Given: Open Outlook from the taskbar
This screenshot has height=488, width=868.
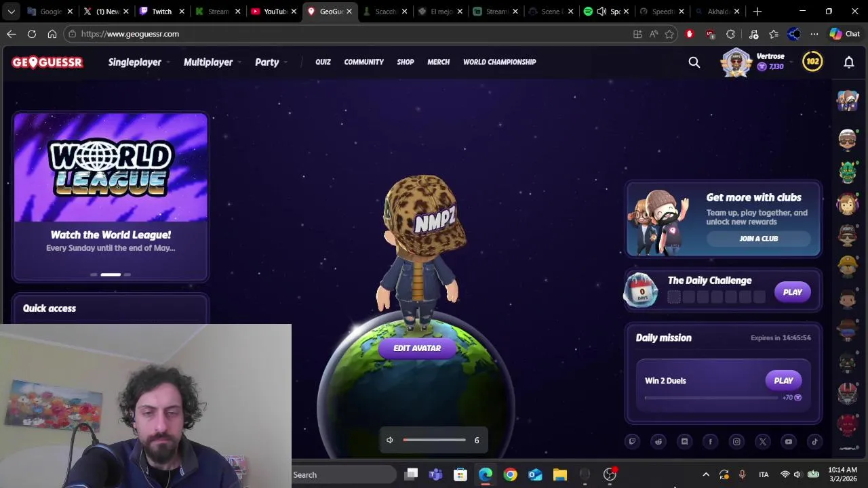Looking at the screenshot, I should click(535, 474).
